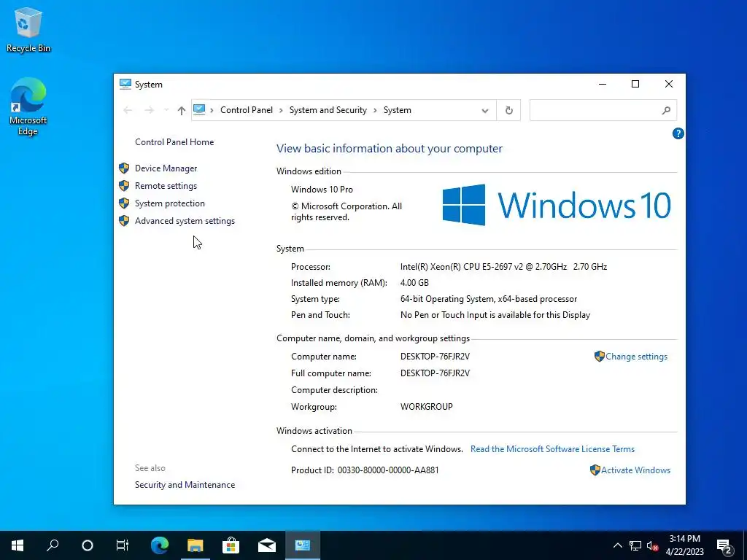This screenshot has width=747, height=560.
Task: Click the search magnifier in the Control Panel box
Action: 666,111
